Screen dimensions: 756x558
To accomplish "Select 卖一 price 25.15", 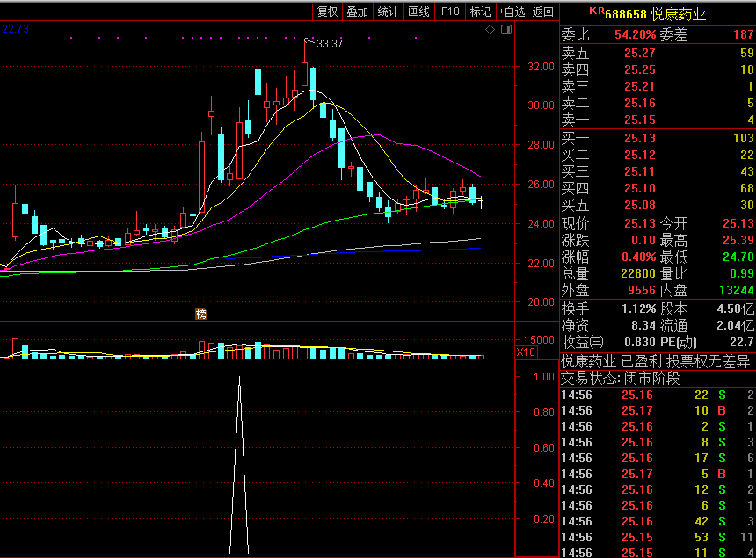I will 640,120.
